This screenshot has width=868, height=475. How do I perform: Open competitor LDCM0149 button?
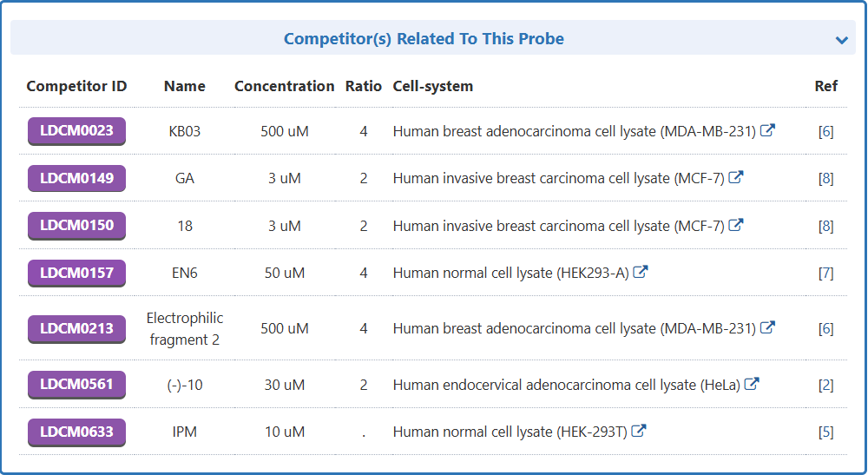coord(76,178)
